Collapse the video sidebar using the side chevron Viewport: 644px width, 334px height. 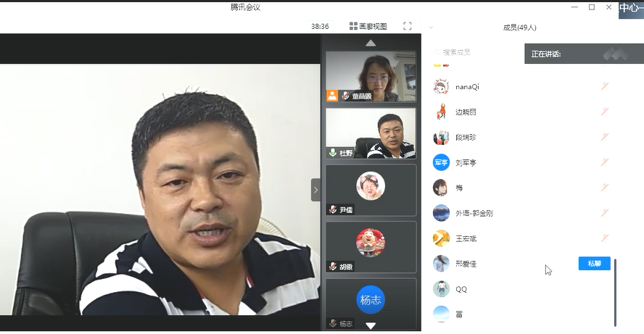pyautogui.click(x=315, y=190)
